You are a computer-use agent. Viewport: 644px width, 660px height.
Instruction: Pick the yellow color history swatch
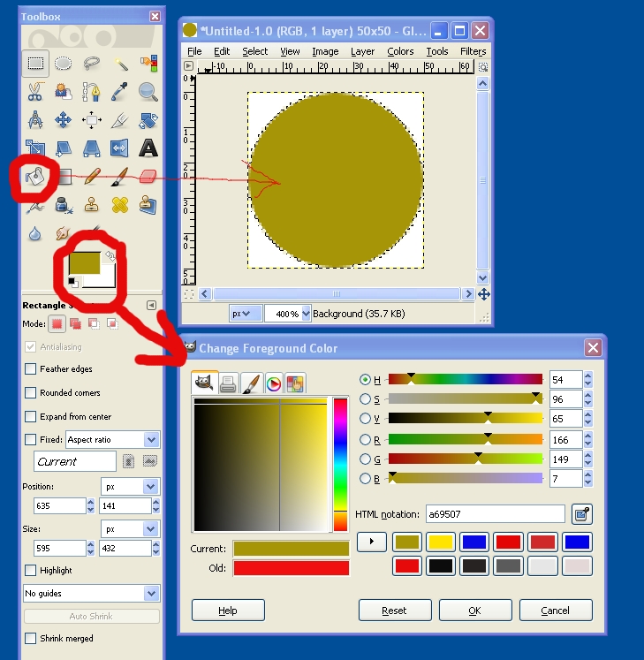(x=441, y=542)
